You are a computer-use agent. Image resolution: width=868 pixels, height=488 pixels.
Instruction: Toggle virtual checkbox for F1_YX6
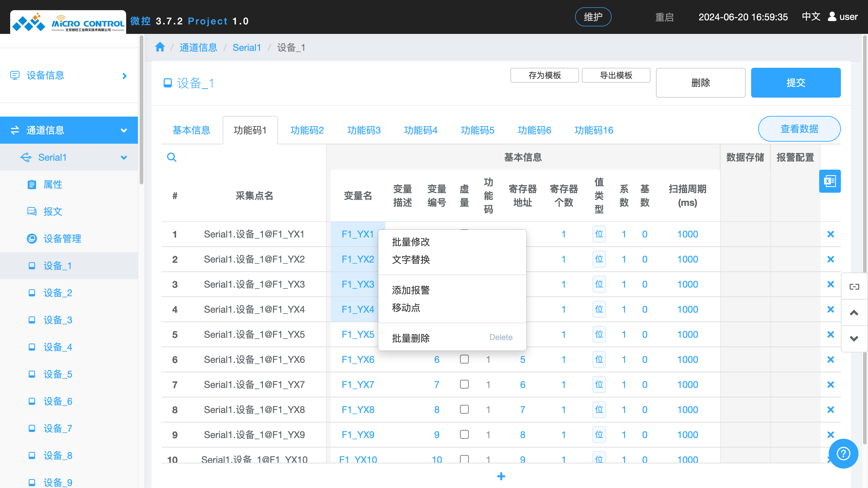click(464, 359)
